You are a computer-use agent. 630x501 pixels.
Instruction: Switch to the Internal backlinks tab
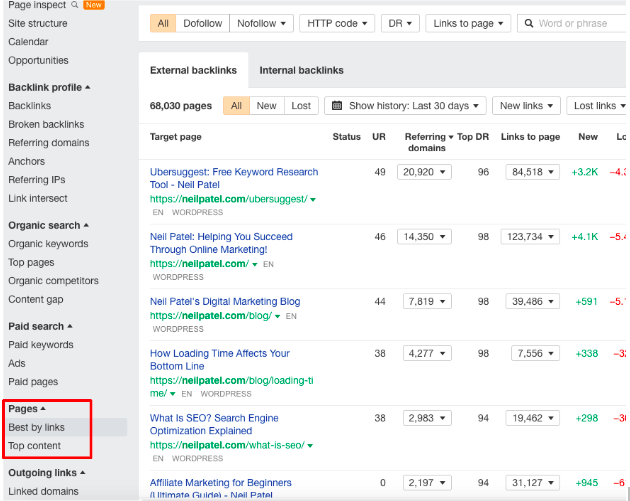point(301,70)
